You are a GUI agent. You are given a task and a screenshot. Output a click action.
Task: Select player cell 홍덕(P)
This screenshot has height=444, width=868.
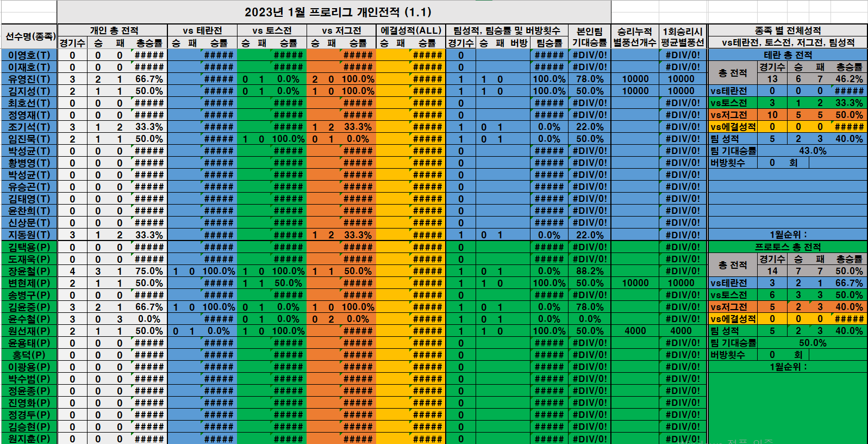point(29,355)
